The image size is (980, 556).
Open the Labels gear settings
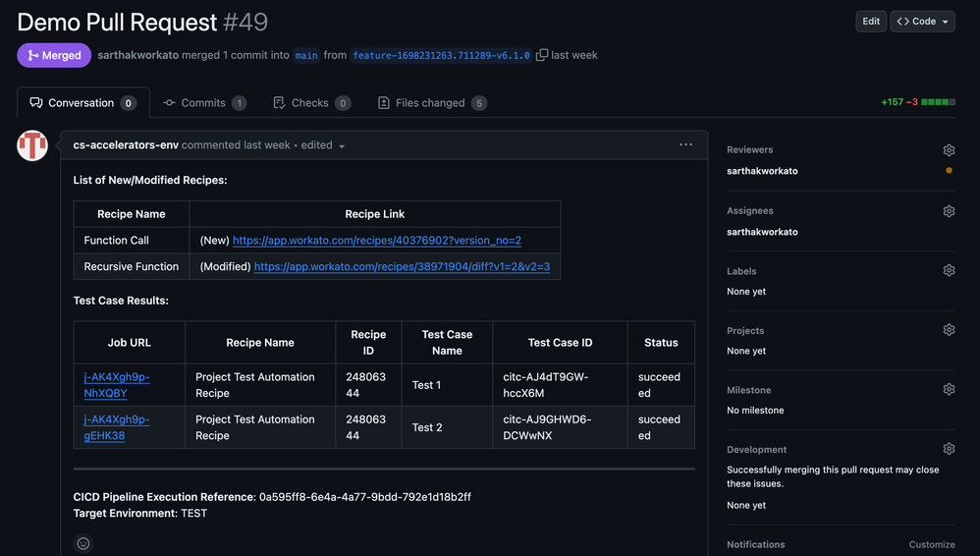click(949, 271)
